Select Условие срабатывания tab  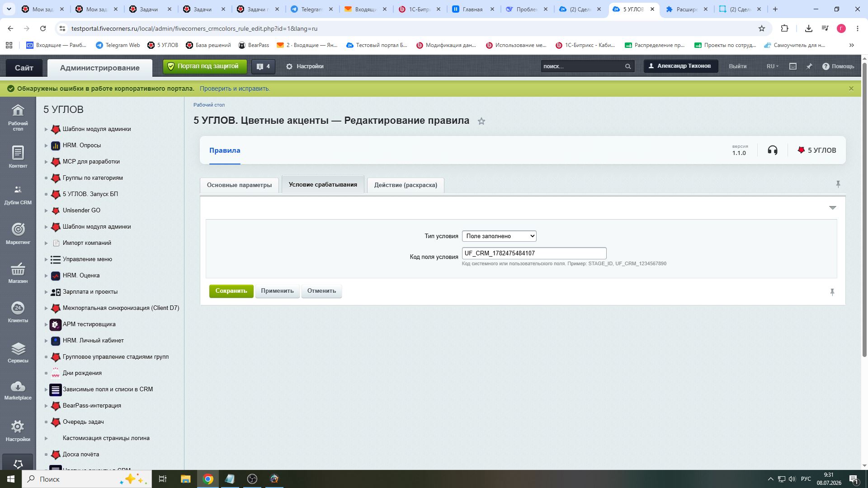click(x=323, y=184)
